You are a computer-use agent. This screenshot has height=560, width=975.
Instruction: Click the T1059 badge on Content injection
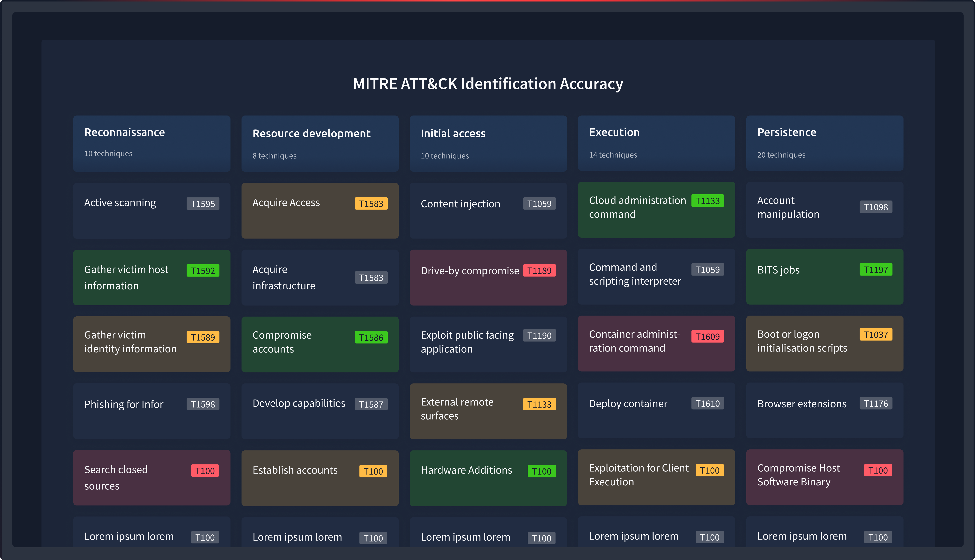[x=539, y=204]
